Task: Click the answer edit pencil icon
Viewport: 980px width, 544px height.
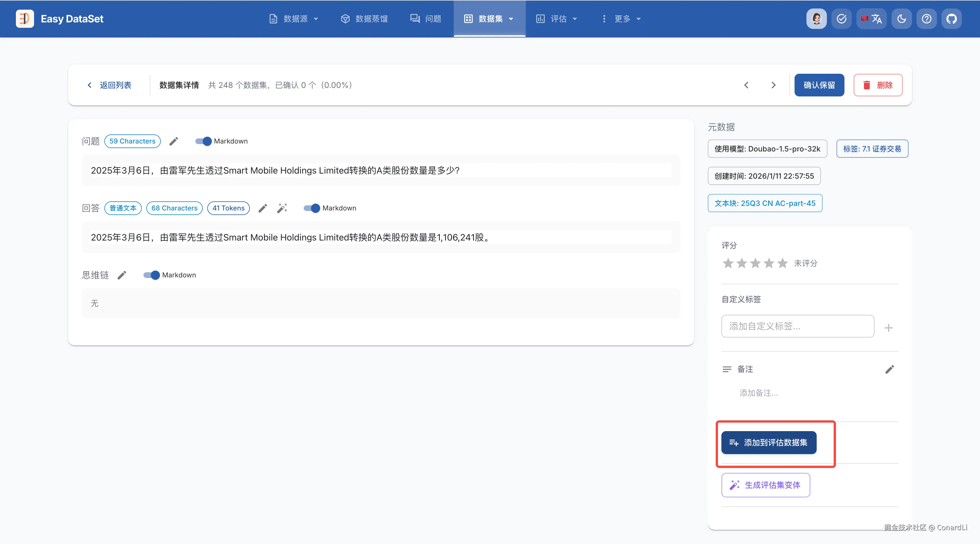Action: [263, 208]
